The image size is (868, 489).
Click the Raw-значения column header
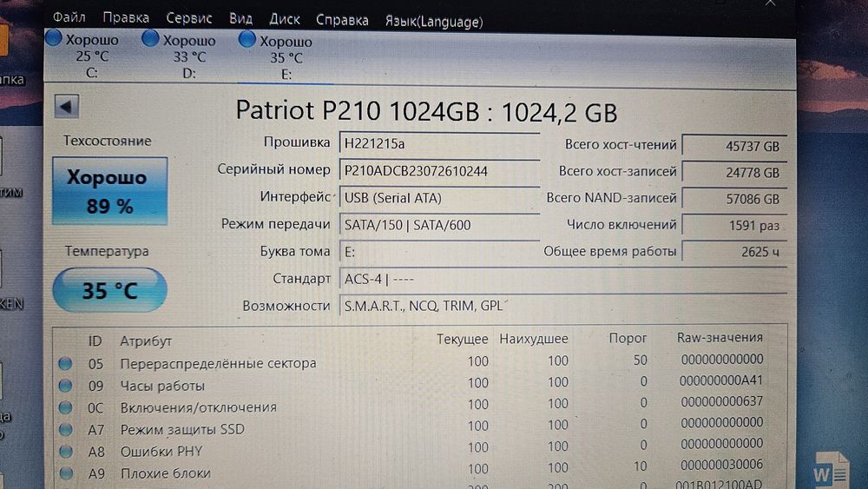pos(720,337)
